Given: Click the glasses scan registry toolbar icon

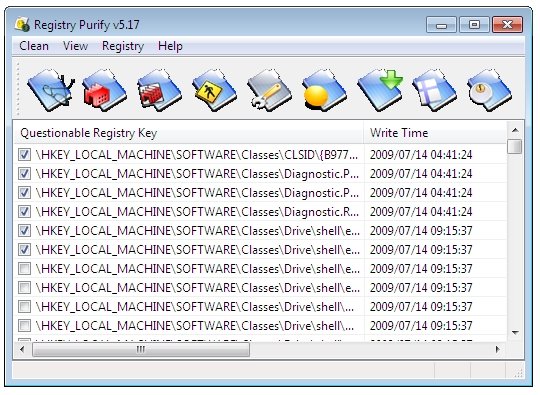Looking at the screenshot, I should (51, 90).
